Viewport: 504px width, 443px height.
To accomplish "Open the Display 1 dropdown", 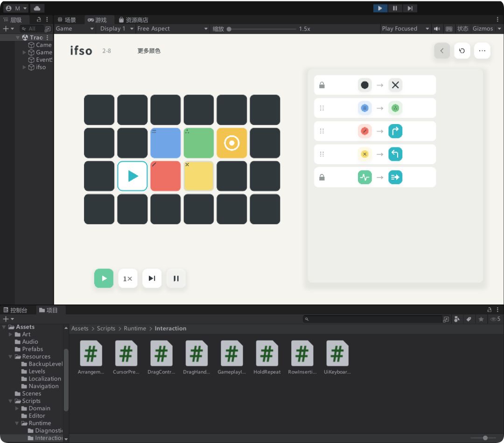I will (117, 28).
